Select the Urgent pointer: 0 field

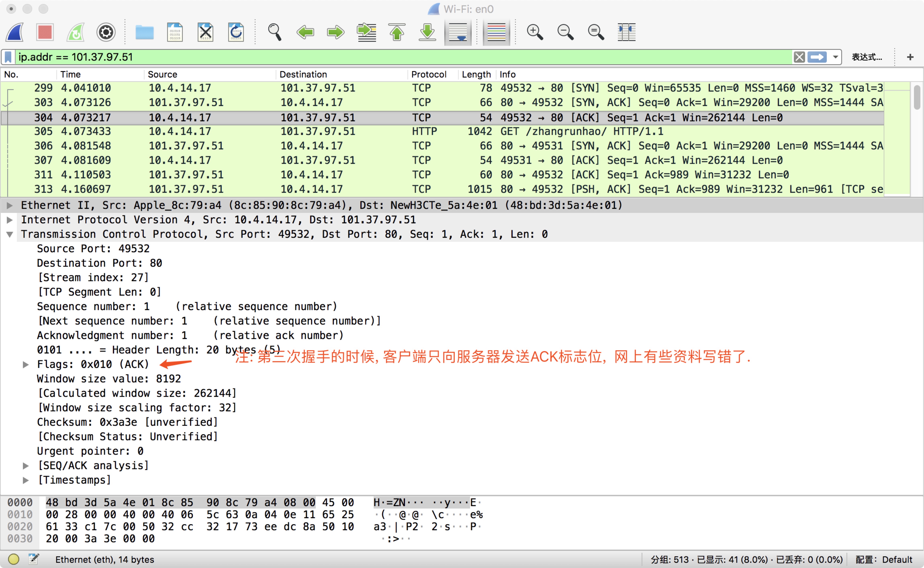90,451
